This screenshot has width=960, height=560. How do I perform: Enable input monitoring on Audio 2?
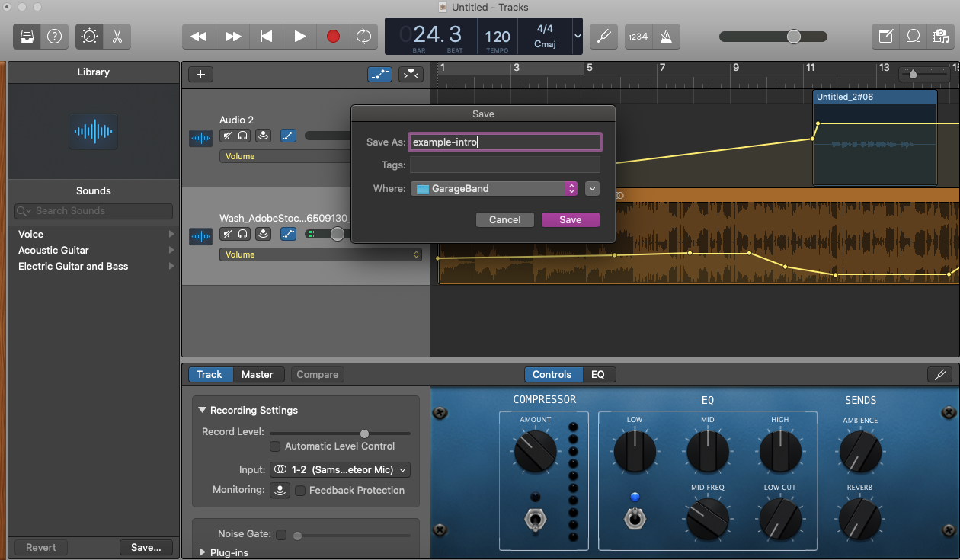point(264,136)
